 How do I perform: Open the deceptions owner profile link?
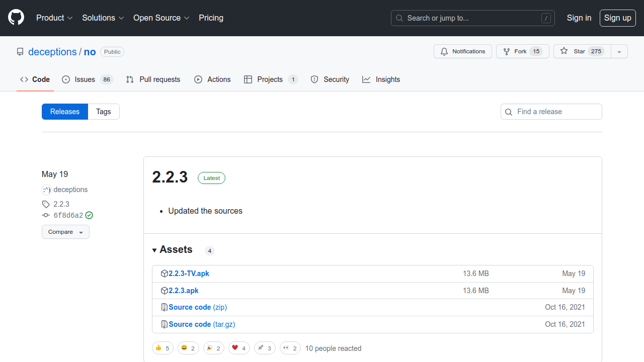[x=52, y=52]
